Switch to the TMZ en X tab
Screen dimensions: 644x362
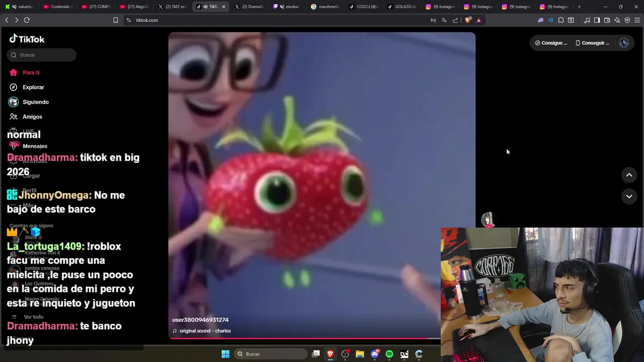pyautogui.click(x=172, y=7)
